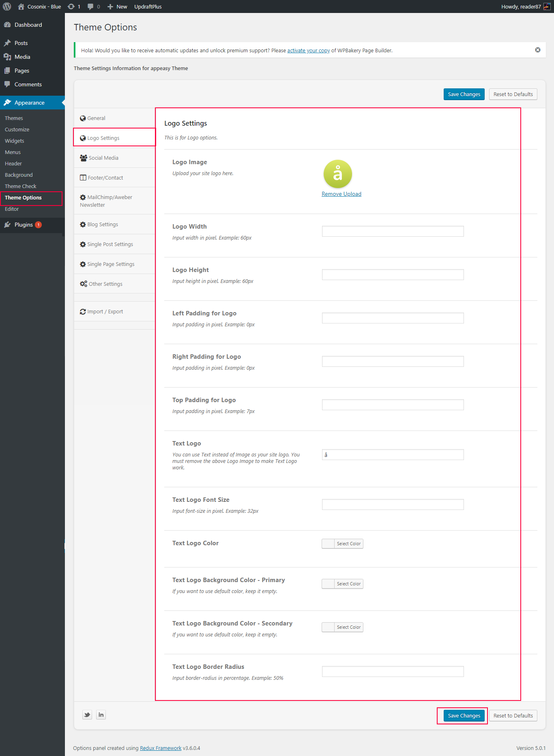Click the green logo image thumbnail

point(337,174)
